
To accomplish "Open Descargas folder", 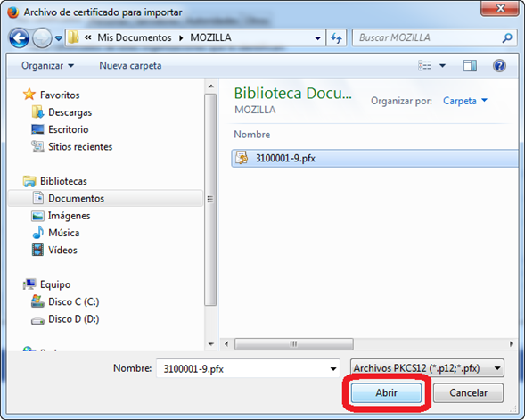I will tap(70, 112).
